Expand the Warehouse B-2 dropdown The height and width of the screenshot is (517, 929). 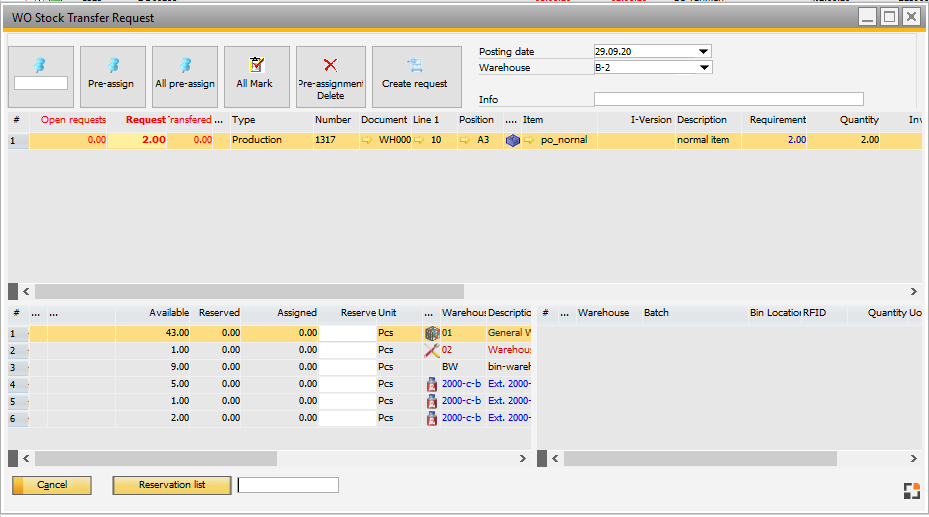pos(703,68)
